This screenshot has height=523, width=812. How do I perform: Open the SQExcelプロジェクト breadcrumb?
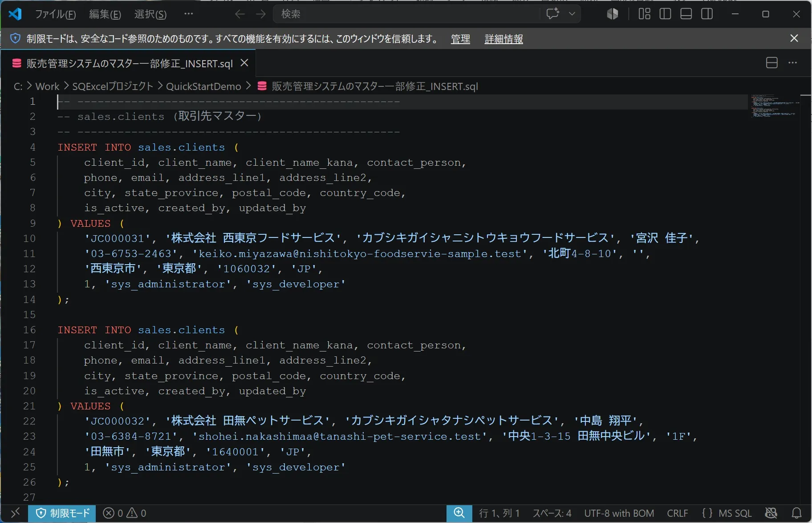tap(113, 86)
